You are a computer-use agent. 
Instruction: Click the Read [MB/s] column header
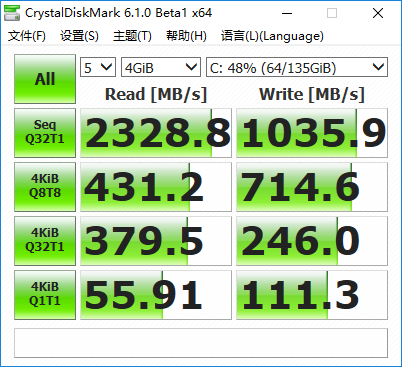[156, 94]
